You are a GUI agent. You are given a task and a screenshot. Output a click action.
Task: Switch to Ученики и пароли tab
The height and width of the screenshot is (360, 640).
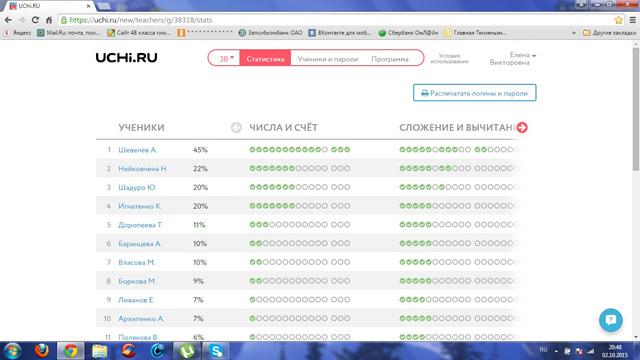pyautogui.click(x=328, y=59)
